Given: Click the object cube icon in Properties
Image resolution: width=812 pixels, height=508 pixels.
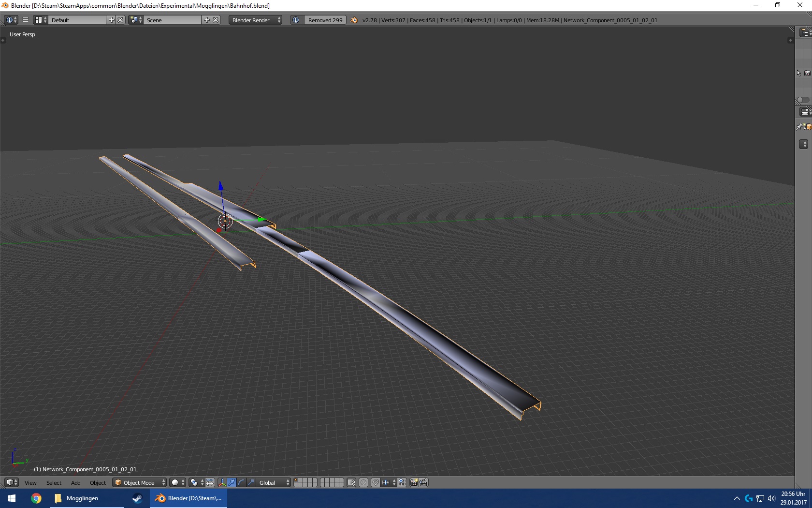Looking at the screenshot, I should coord(808,127).
